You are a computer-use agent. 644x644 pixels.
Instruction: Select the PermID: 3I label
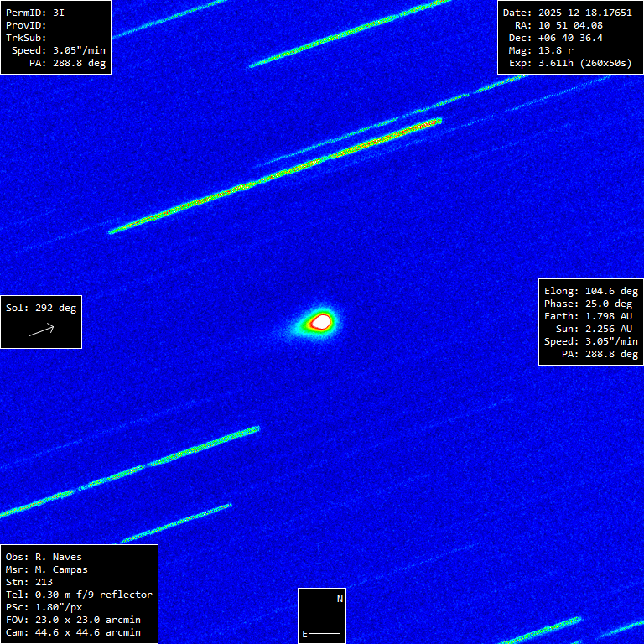35,13
